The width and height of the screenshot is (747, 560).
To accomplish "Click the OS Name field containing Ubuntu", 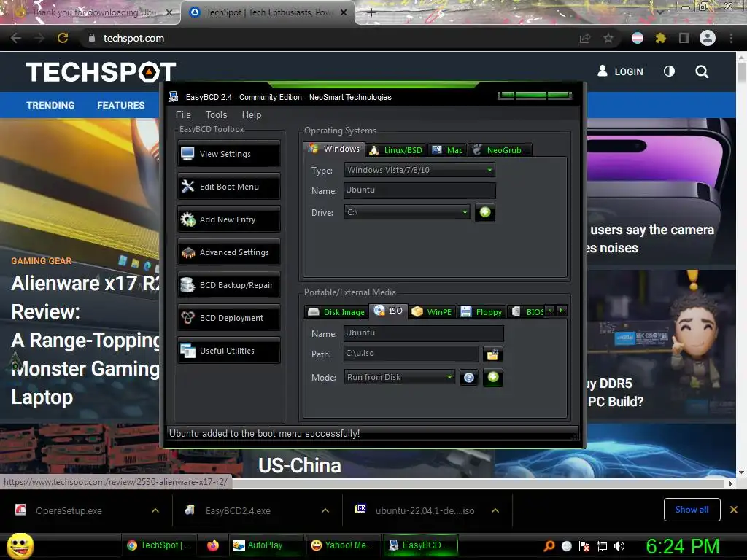I will 419,190.
